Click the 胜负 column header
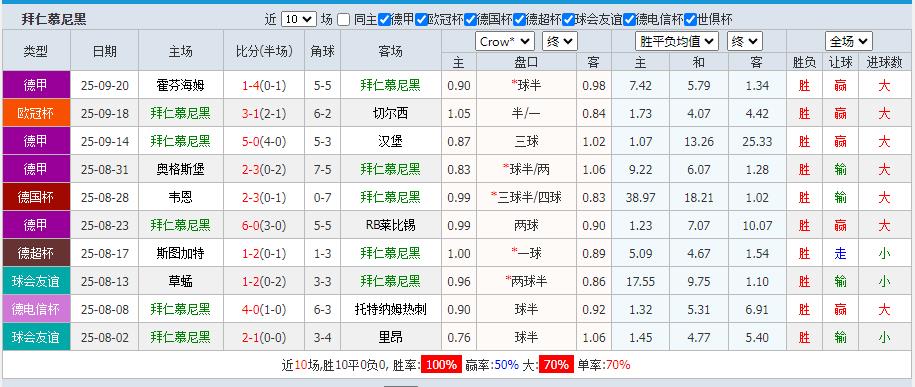The width and height of the screenshot is (915, 387). tap(805, 62)
